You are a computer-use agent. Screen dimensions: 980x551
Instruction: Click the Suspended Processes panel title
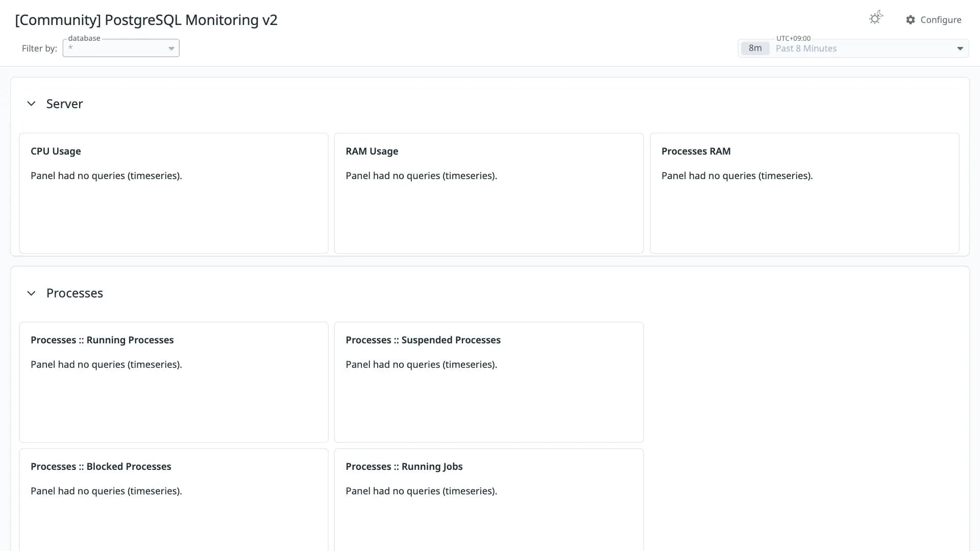423,340
